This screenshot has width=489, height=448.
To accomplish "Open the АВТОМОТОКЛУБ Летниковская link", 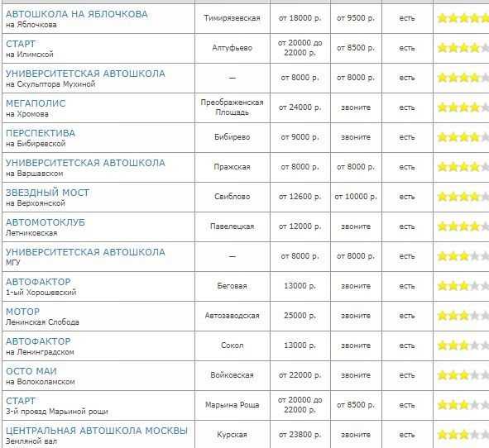I will pyautogui.click(x=46, y=222).
